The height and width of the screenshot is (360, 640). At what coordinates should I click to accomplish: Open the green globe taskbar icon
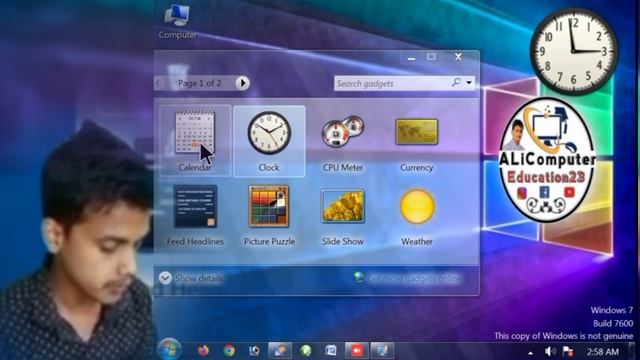305,351
